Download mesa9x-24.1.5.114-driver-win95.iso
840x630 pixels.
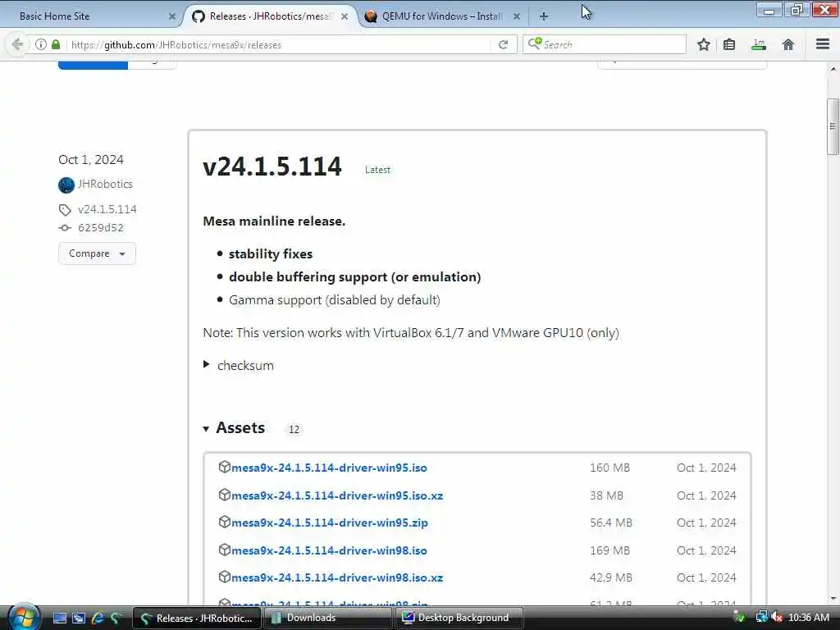[x=329, y=468]
